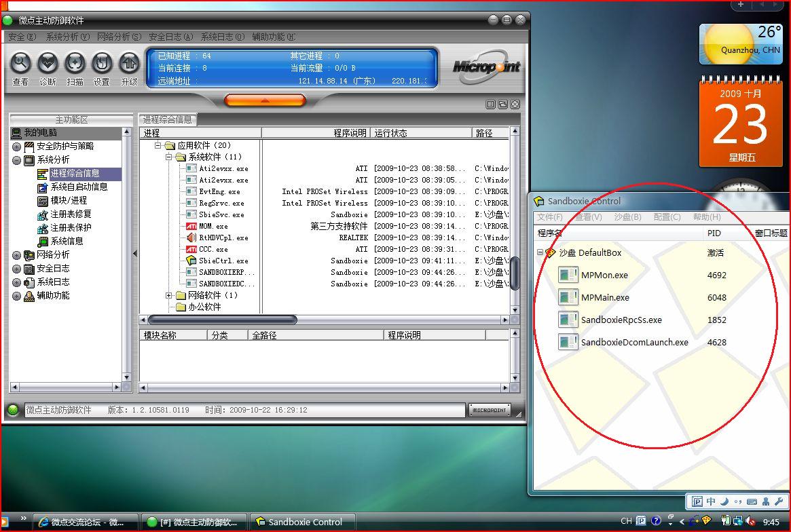This screenshot has height=532, width=791.
Task: Click the 模块名称 column header
Action: point(174,335)
